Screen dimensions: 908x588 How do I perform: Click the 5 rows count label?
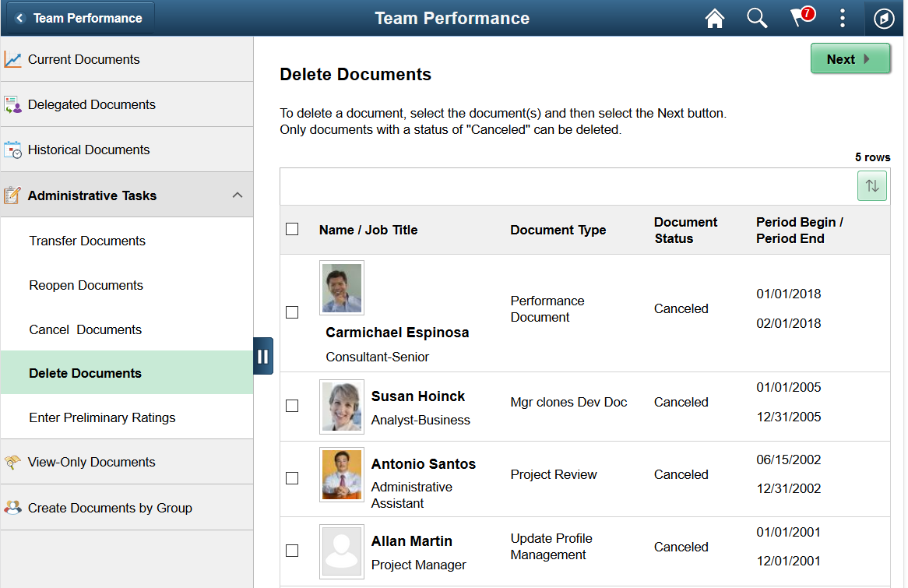point(873,157)
